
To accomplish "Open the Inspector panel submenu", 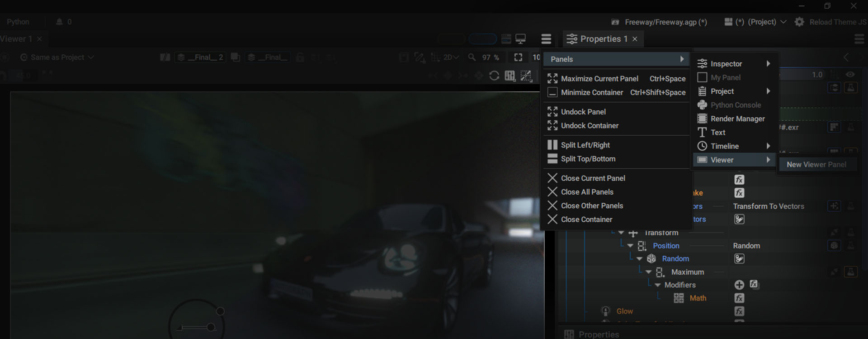I will tap(734, 64).
